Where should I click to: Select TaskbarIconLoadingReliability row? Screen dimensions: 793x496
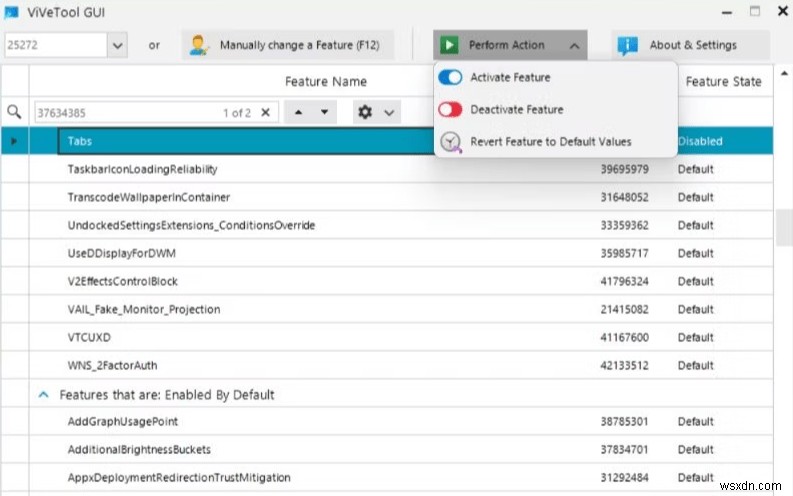coord(387,169)
